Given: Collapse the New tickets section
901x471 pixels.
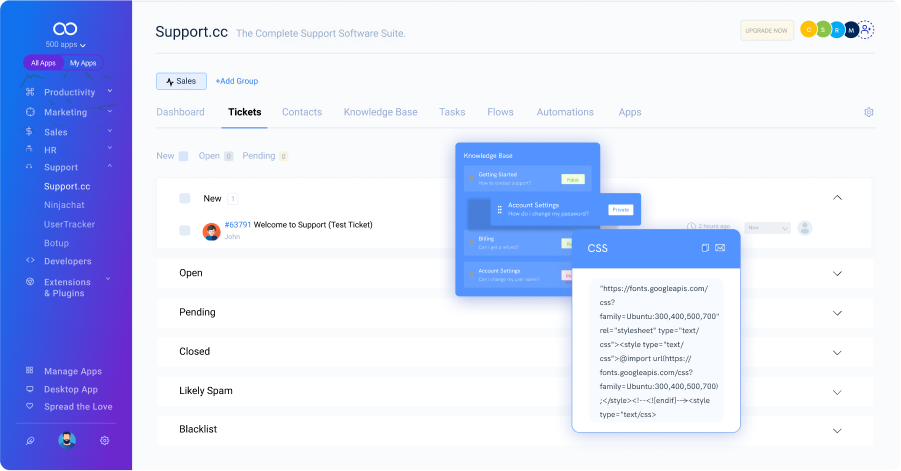Looking at the screenshot, I should pyautogui.click(x=837, y=198).
